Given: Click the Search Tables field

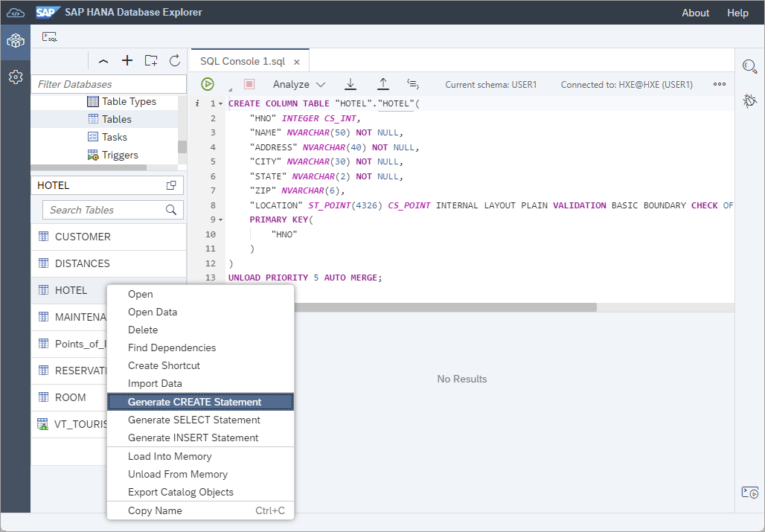Looking at the screenshot, I should (x=113, y=210).
